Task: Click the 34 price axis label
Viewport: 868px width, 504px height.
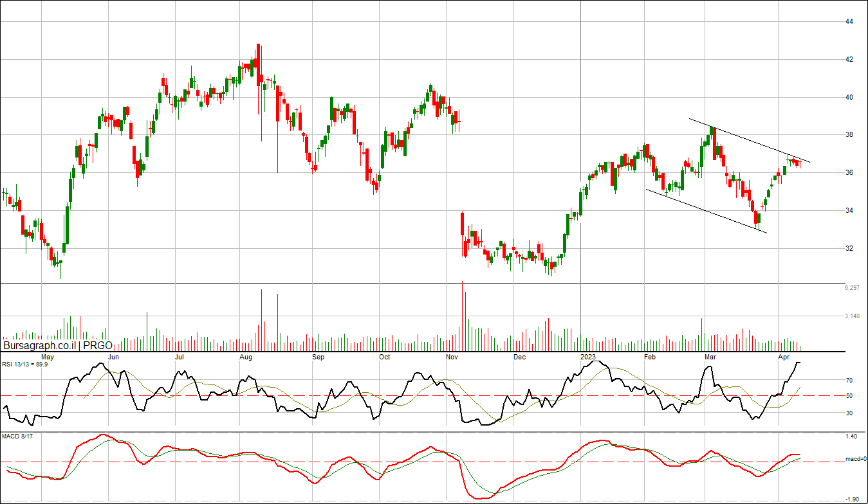Action: pyautogui.click(x=849, y=211)
